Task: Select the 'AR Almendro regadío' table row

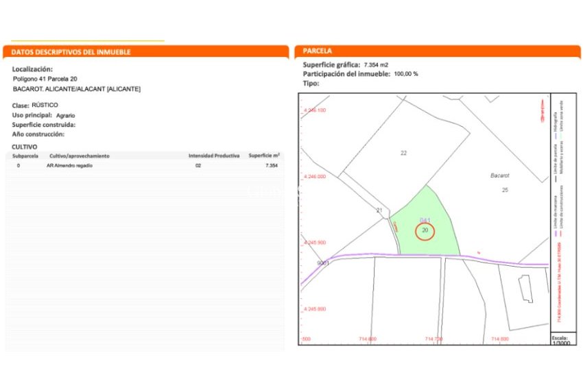Action: coord(69,166)
